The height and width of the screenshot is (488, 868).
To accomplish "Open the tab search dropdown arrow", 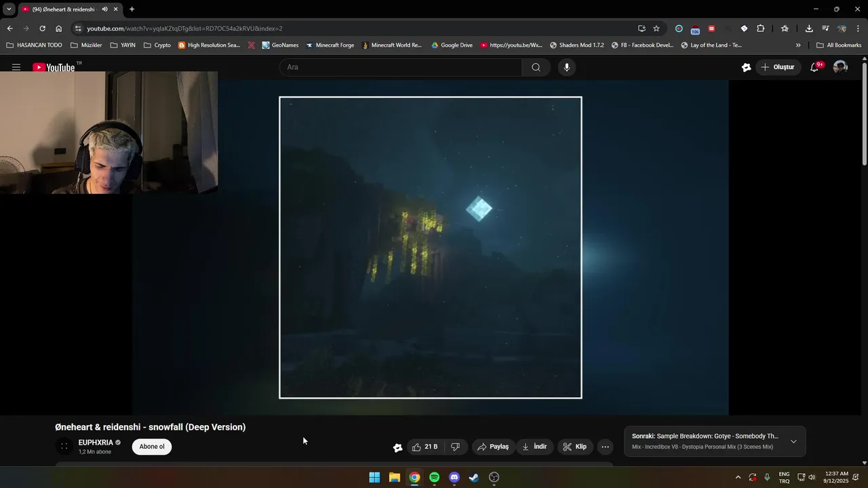I will (9, 9).
